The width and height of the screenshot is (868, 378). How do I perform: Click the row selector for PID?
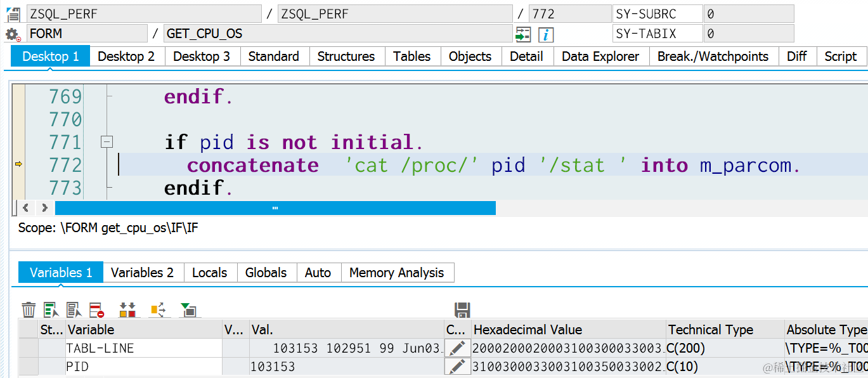click(29, 367)
